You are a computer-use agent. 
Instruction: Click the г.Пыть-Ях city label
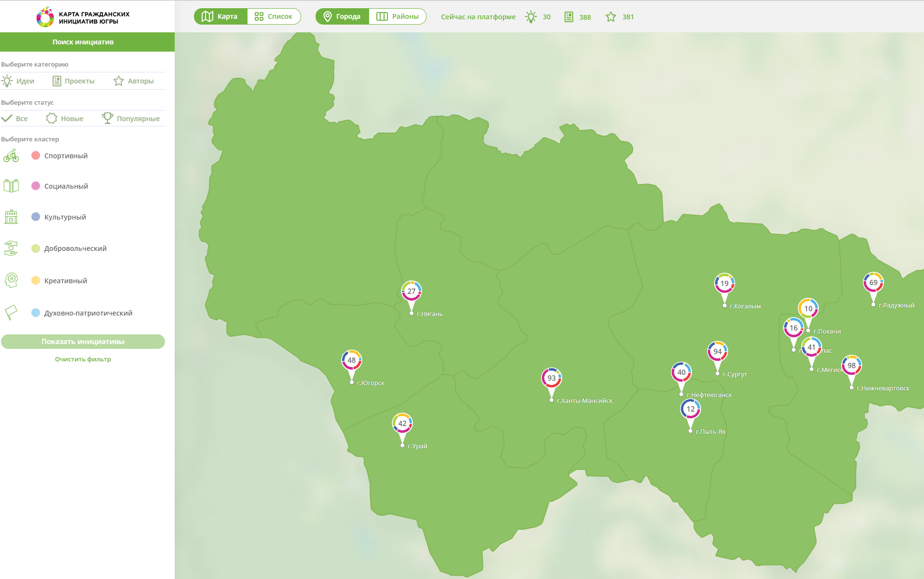click(x=711, y=432)
